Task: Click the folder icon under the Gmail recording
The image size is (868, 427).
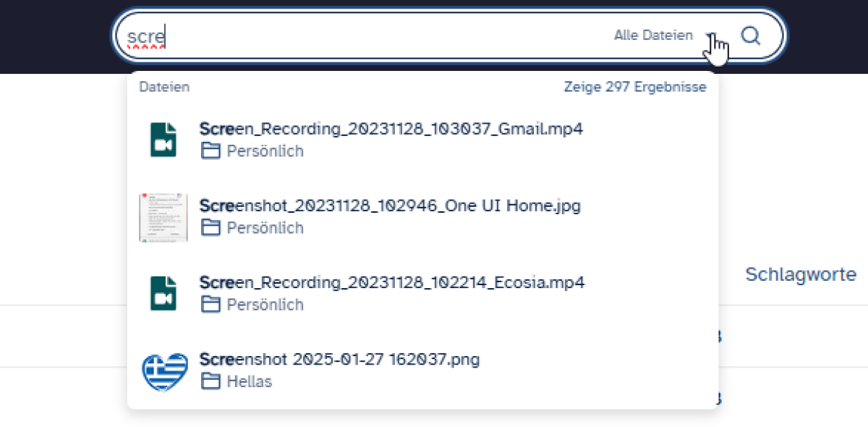Action: point(210,151)
